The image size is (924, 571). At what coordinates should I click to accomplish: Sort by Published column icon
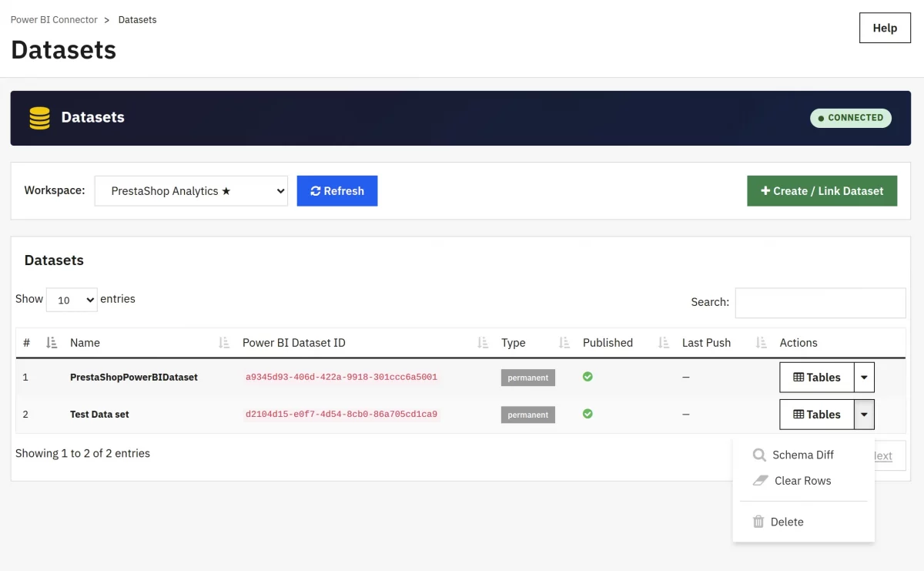(664, 343)
